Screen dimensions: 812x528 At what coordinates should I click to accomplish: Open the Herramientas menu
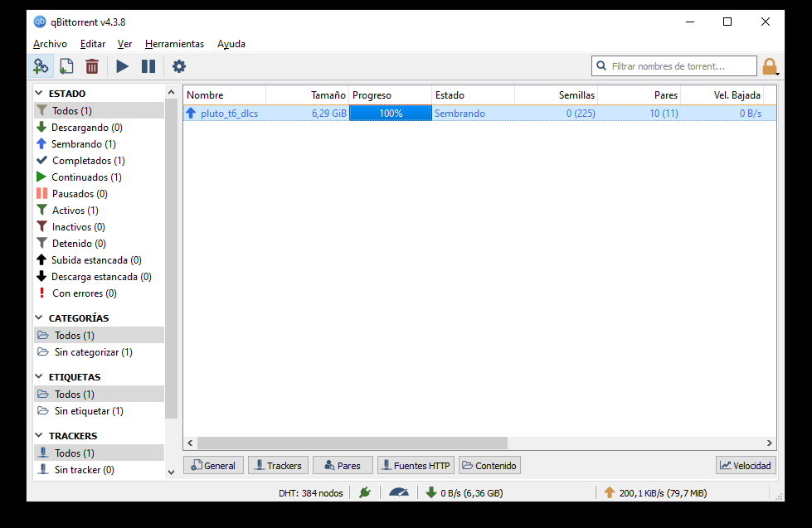click(x=174, y=44)
